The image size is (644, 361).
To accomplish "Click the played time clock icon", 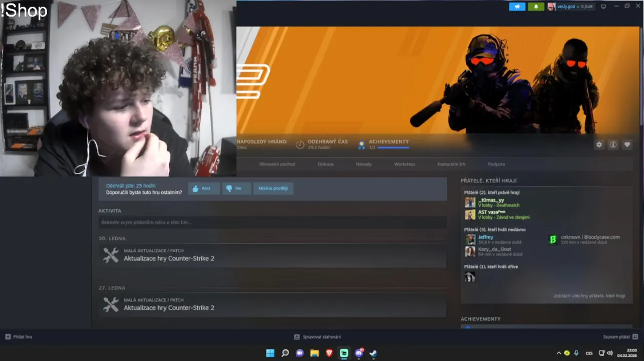I will coord(300,145).
